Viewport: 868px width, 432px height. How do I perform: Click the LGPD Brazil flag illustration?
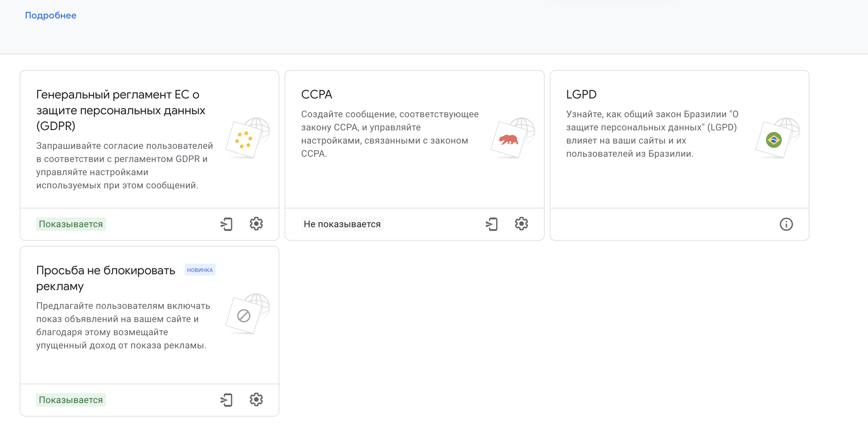point(778,138)
